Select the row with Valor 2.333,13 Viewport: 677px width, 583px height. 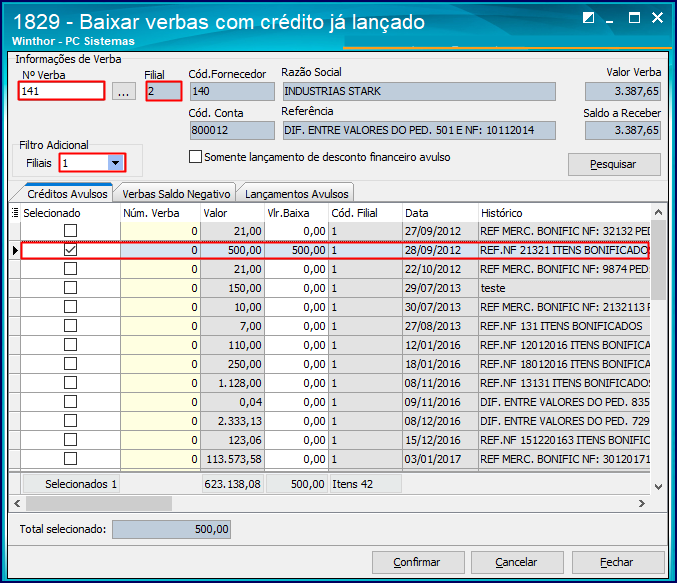70,421
